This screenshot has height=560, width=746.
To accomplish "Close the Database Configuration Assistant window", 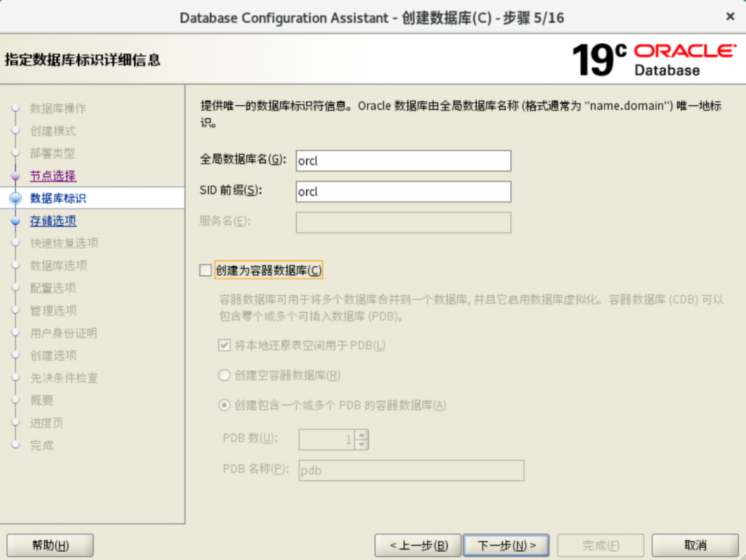I will pos(730,17).
